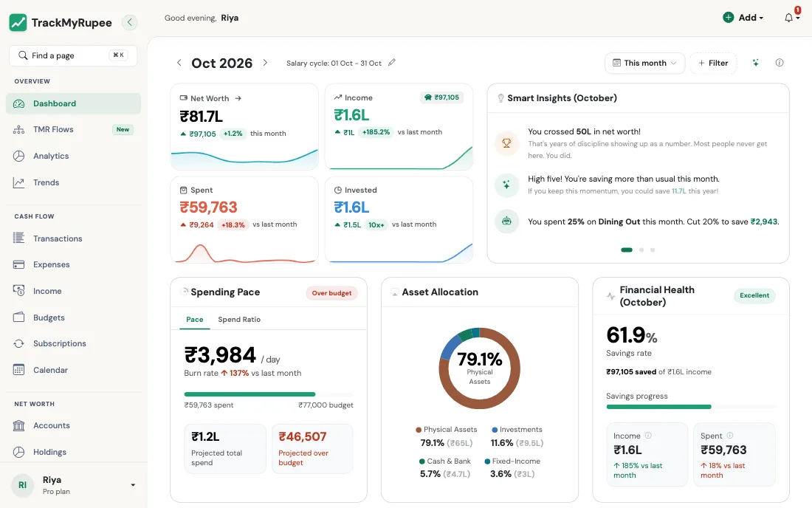The width and height of the screenshot is (812, 508).
Task: Click the ₹3,984 burn rate value
Action: [x=220, y=355]
